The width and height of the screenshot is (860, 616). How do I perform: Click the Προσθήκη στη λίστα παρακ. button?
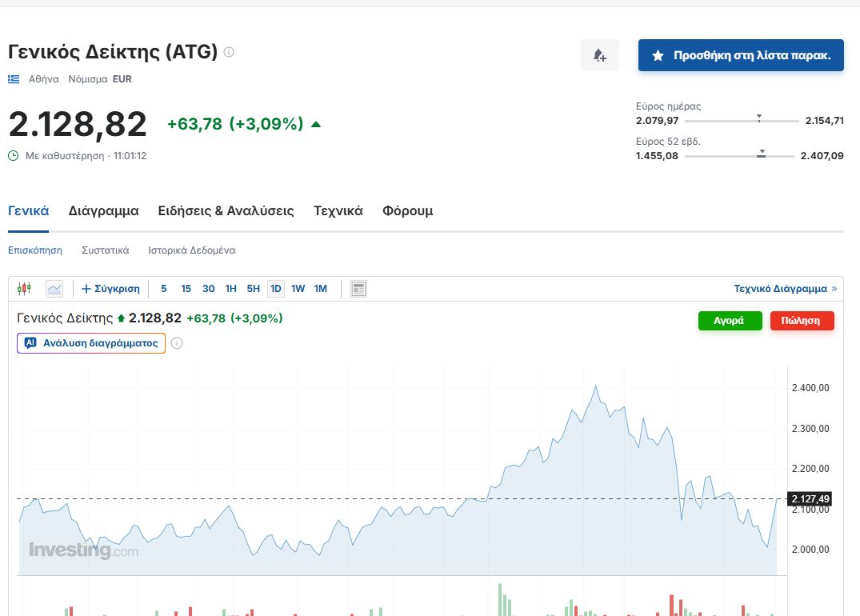click(x=740, y=55)
